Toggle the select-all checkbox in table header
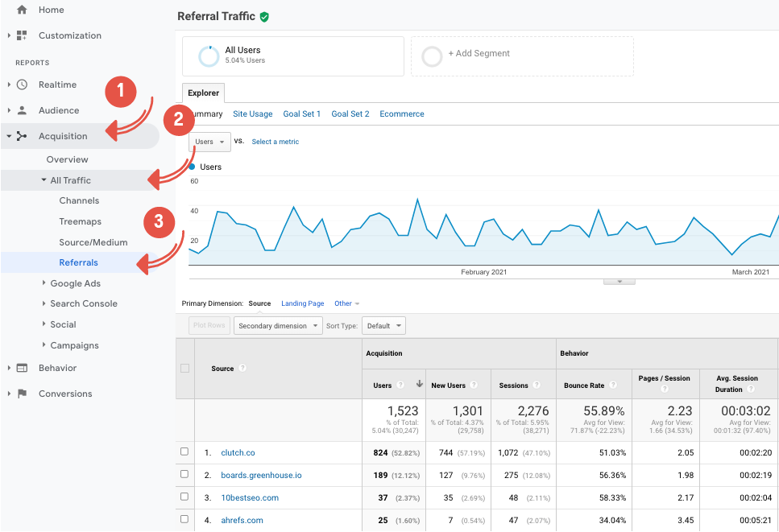This screenshot has width=779, height=532. pos(184,369)
